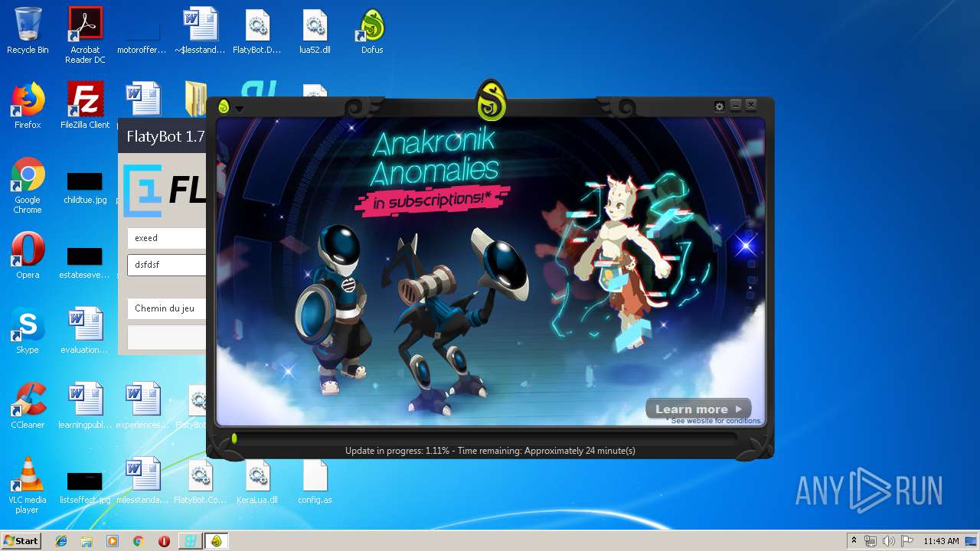The width and height of the screenshot is (980, 551).
Task: Select the KeraLua.dll desktop file
Action: coord(257,481)
